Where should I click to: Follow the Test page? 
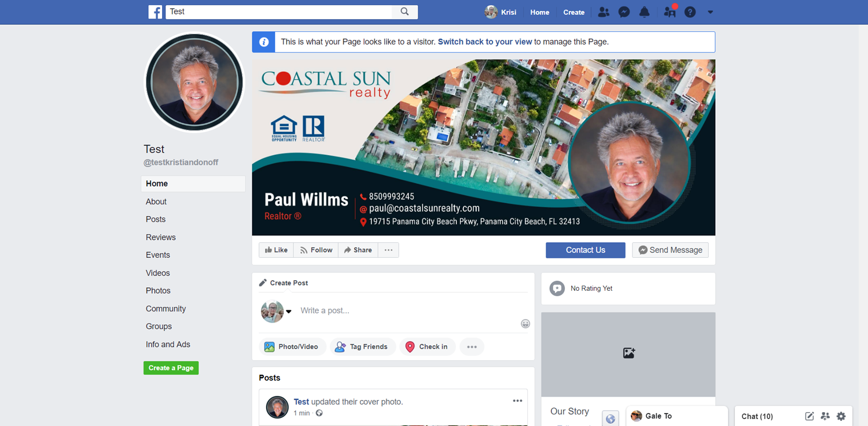[315, 250]
